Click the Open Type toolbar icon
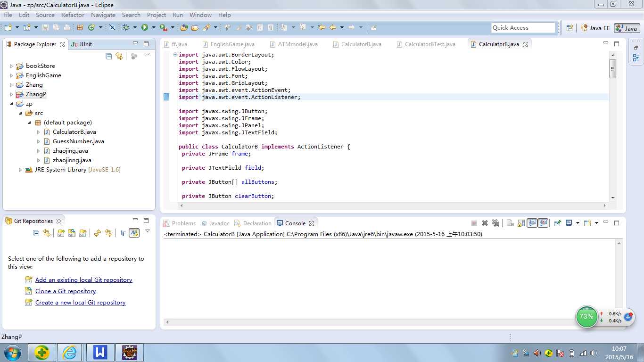 184,28
